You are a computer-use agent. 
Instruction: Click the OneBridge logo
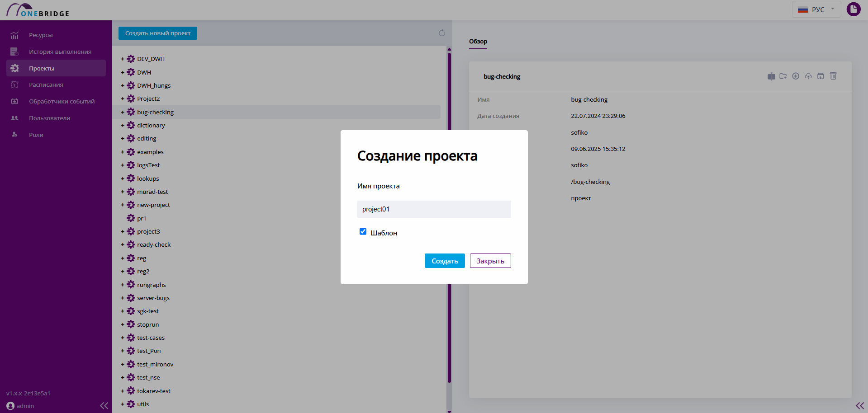[38, 10]
